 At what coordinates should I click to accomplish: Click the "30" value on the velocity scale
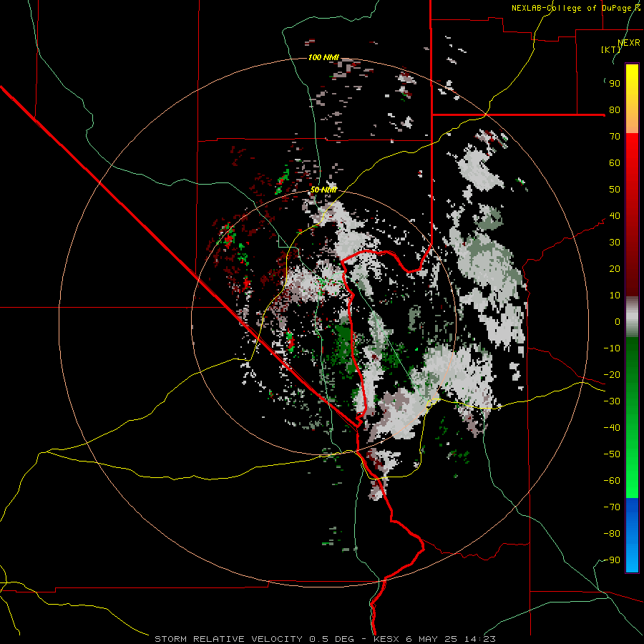click(615, 243)
